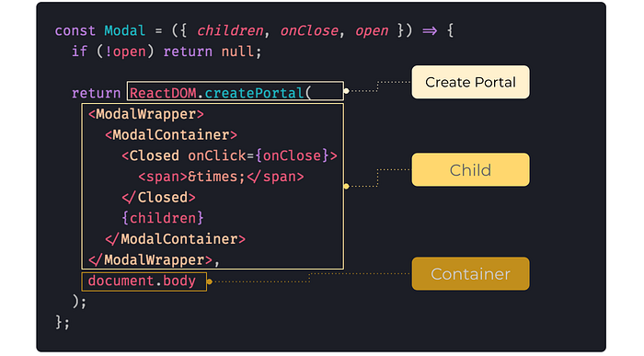Click the Create Portal label box
Image resolution: width=644 pixels, height=356 pixels.
[x=470, y=82]
